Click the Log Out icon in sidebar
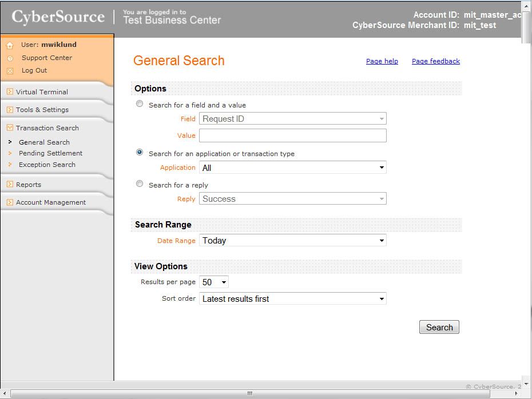Image resolution: width=532 pixels, height=399 pixels. (10, 71)
